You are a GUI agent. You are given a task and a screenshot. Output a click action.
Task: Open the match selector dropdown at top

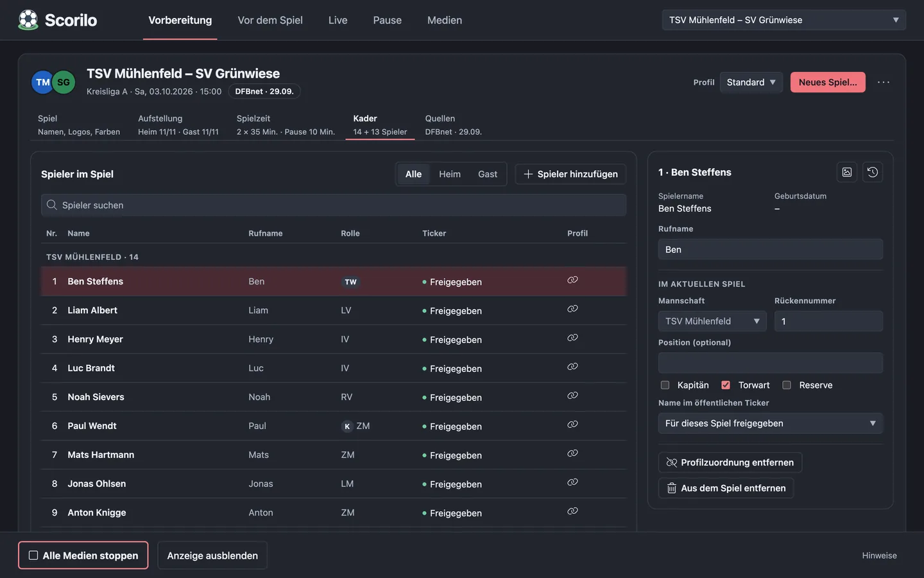[x=783, y=20]
